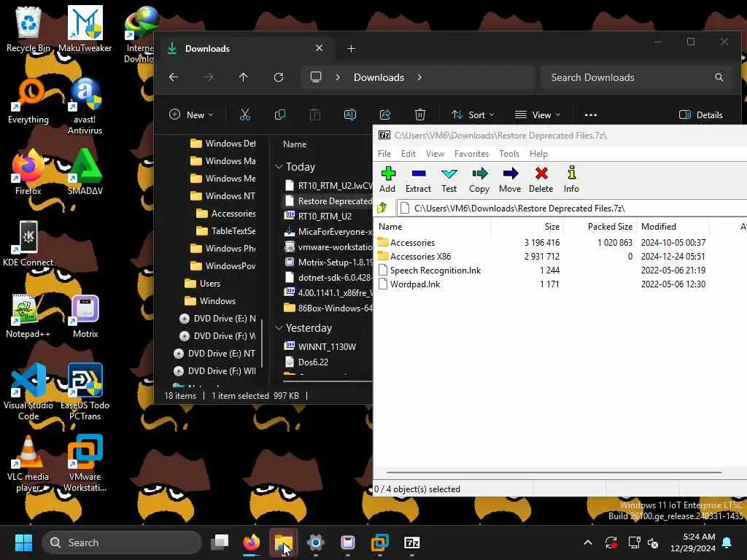Click the Move icon in 7-Zip toolbar
The image size is (747, 560).
(510, 179)
